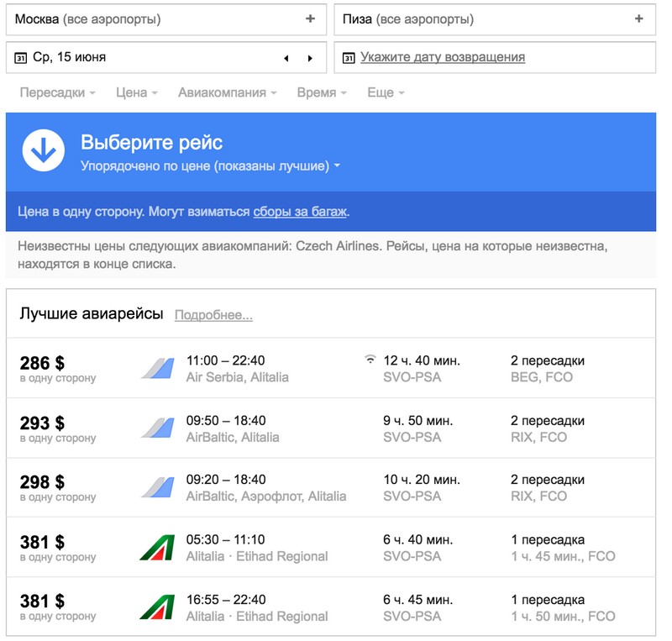Click the calendar icon by return date
Viewport: 672px width, 641px height.
pos(349,58)
